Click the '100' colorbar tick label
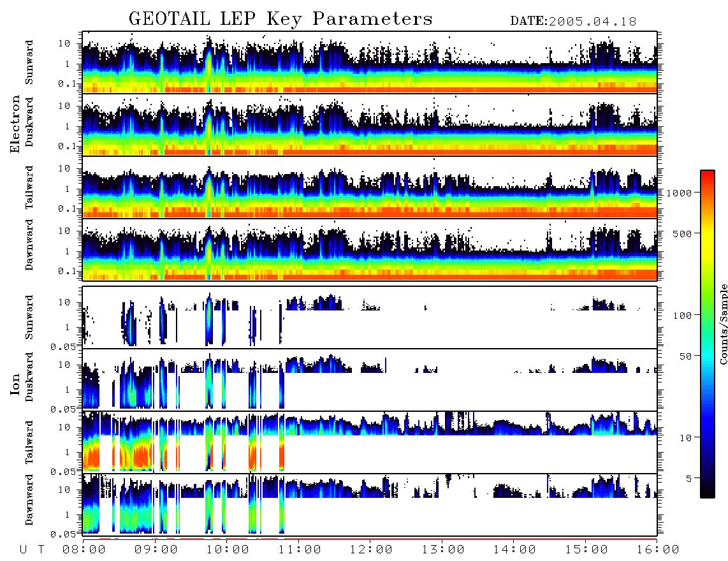Screen dimensions: 728x561 (682, 316)
